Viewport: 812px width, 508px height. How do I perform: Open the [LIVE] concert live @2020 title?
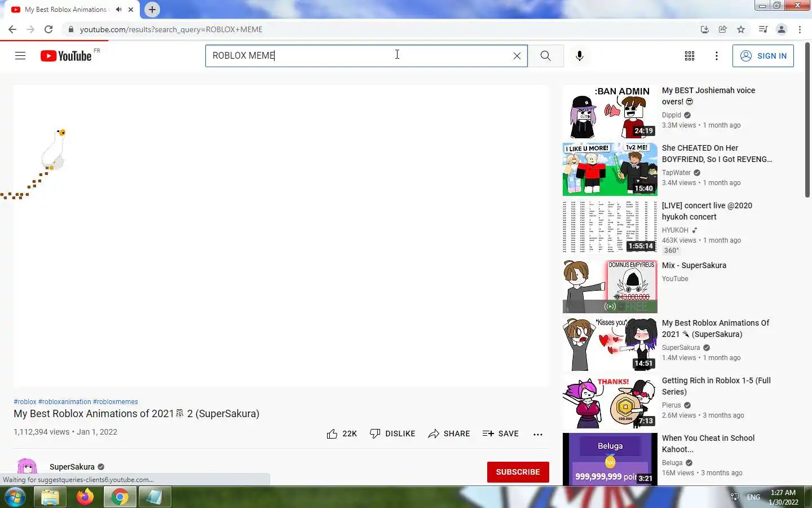pos(707,211)
